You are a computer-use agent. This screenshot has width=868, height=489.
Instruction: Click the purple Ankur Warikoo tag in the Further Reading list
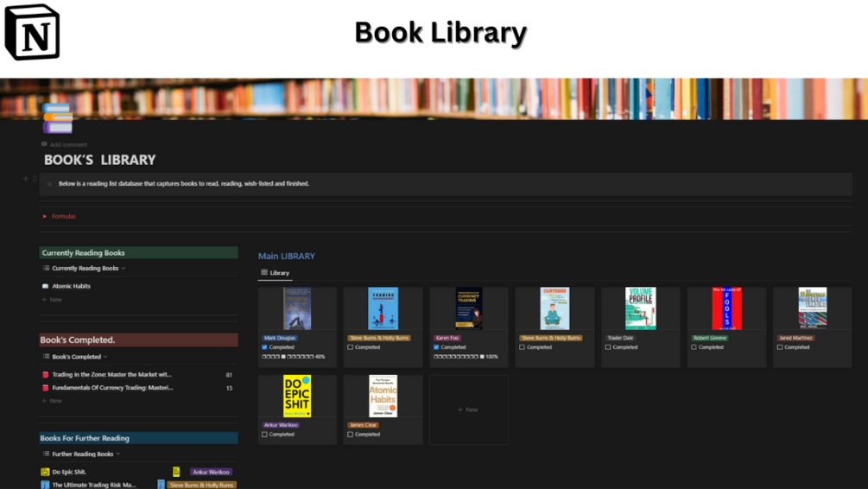tap(211, 472)
